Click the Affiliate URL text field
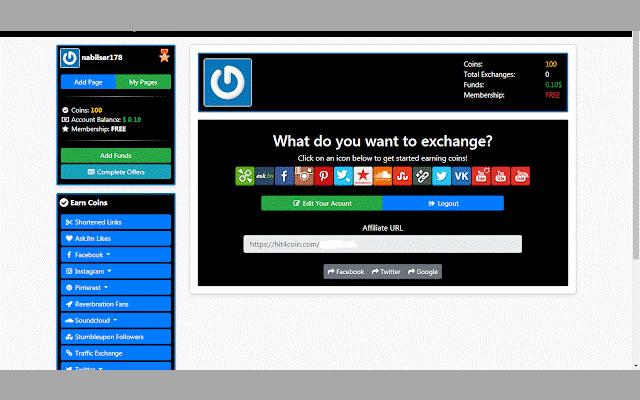 point(382,244)
